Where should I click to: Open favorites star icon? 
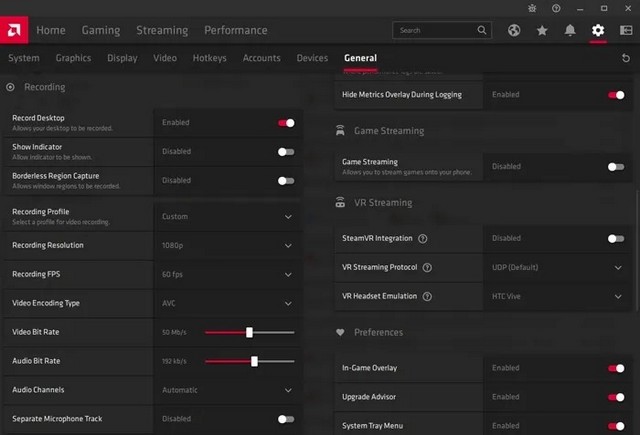click(x=542, y=30)
